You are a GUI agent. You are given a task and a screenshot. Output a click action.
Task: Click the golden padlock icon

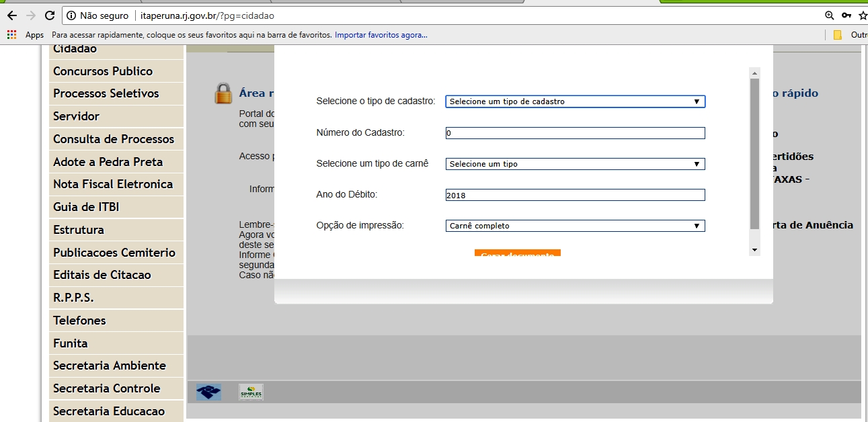(x=223, y=94)
